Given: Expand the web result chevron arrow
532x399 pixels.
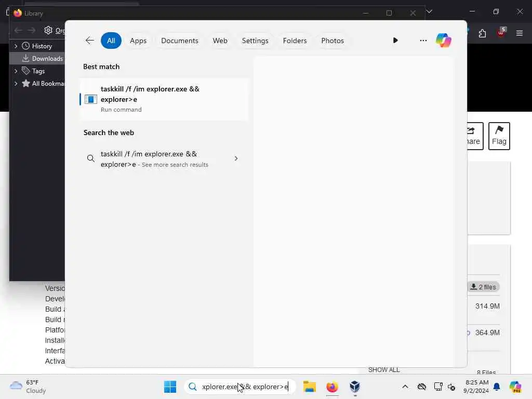Looking at the screenshot, I should 236,158.
